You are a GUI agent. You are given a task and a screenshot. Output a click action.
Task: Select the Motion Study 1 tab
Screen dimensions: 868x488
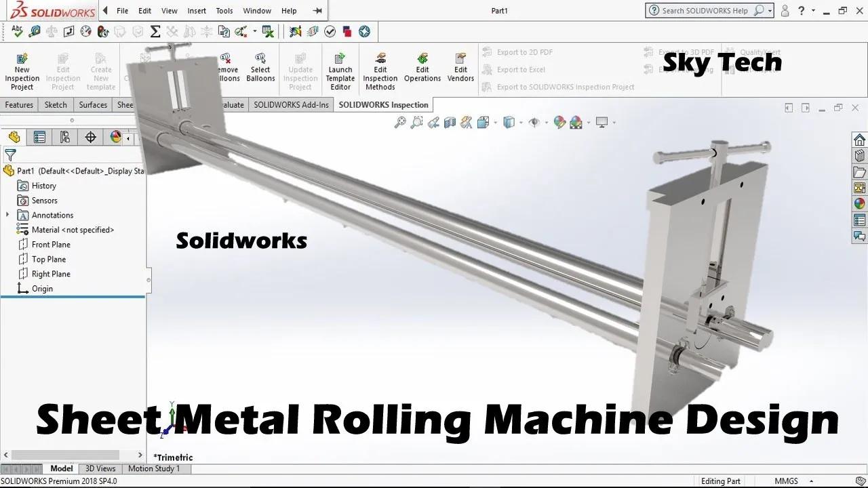[x=154, y=468]
